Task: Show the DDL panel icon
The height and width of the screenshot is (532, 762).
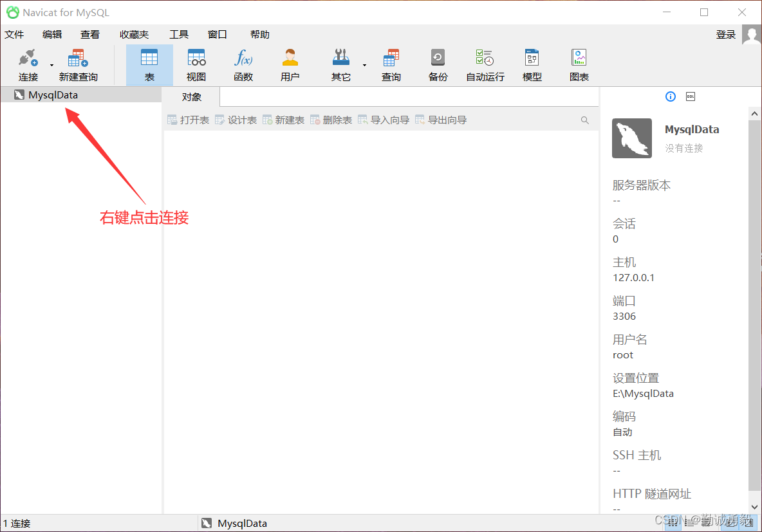Action: (x=691, y=96)
